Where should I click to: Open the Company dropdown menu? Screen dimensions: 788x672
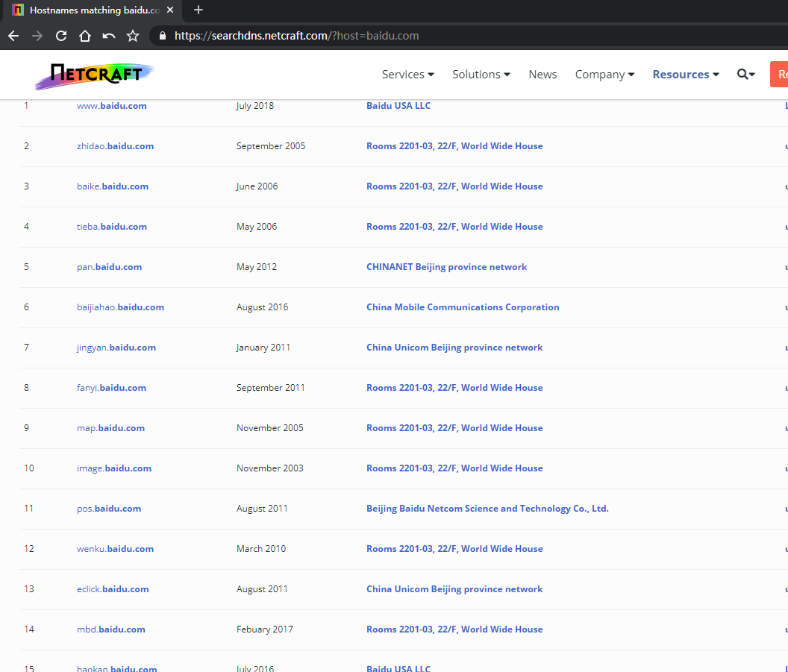click(x=604, y=75)
